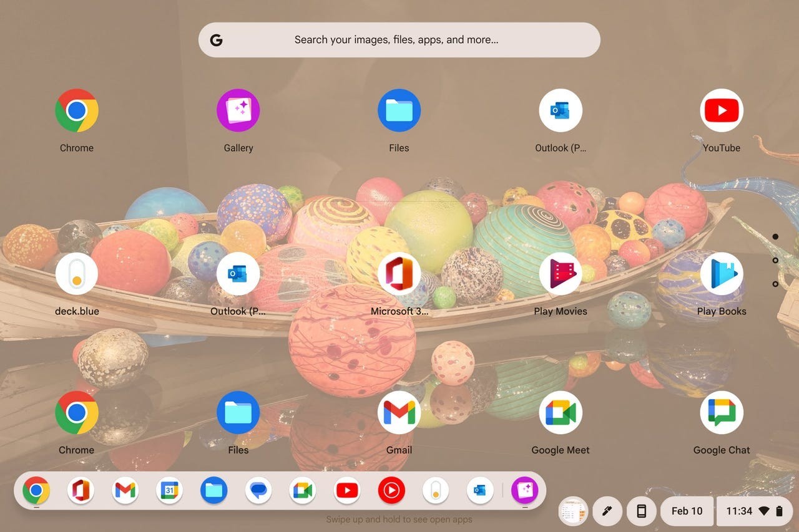Open the Play Movies app
The image size is (799, 532).
point(561,274)
